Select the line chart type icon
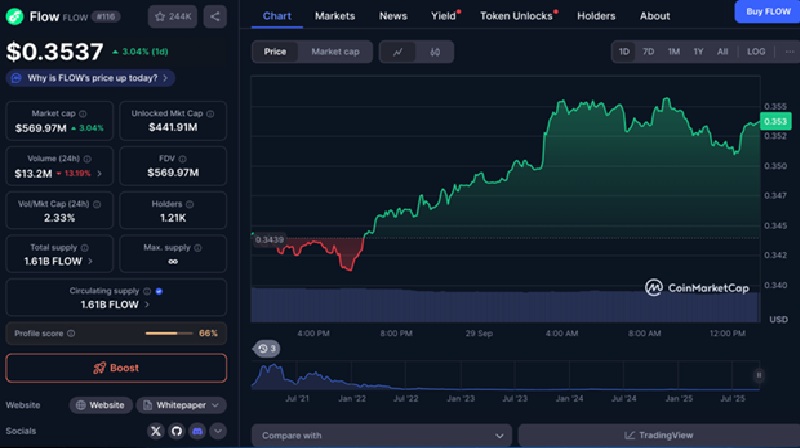The width and height of the screenshot is (800, 448). [398, 52]
